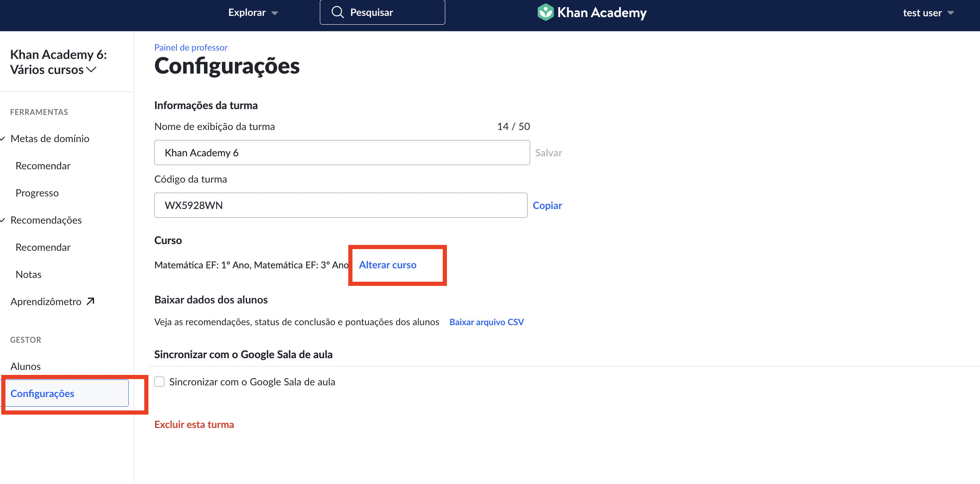Focus the Pesquisar search field
The height and width of the screenshot is (484, 980).
382,12
